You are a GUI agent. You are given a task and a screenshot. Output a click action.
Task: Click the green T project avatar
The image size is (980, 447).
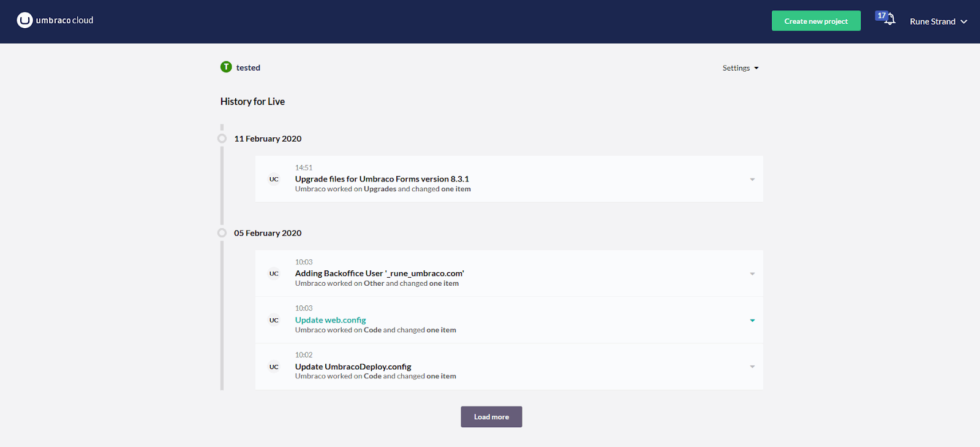226,67
